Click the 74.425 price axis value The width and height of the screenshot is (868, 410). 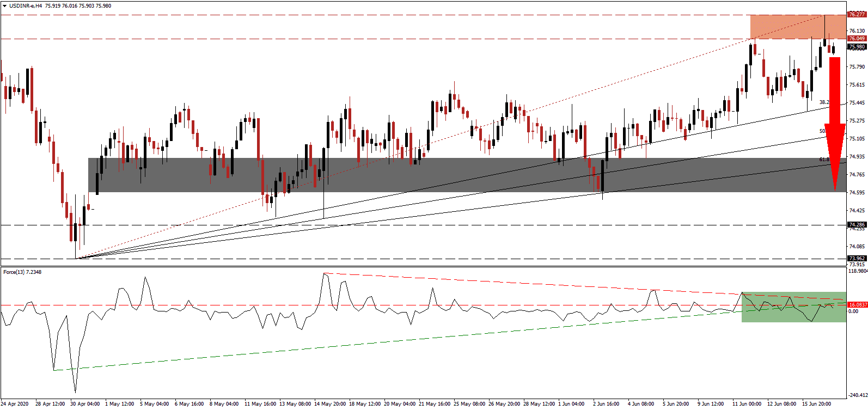[857, 211]
